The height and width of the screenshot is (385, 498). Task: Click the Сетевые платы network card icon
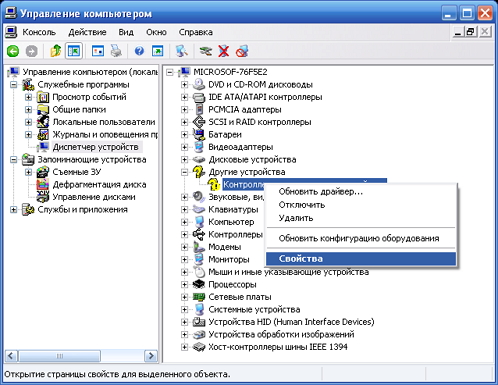click(x=199, y=297)
